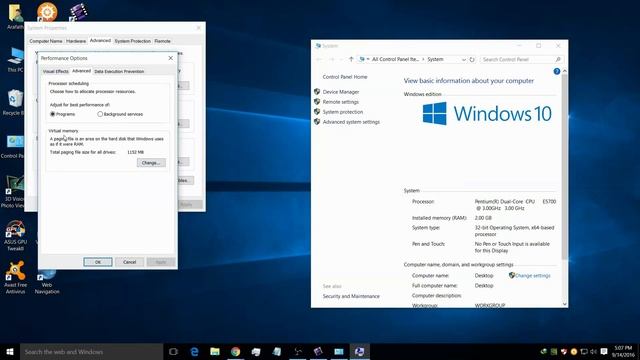The image size is (640, 360).
Task: Click Search the web and Windows box
Action: (91, 352)
